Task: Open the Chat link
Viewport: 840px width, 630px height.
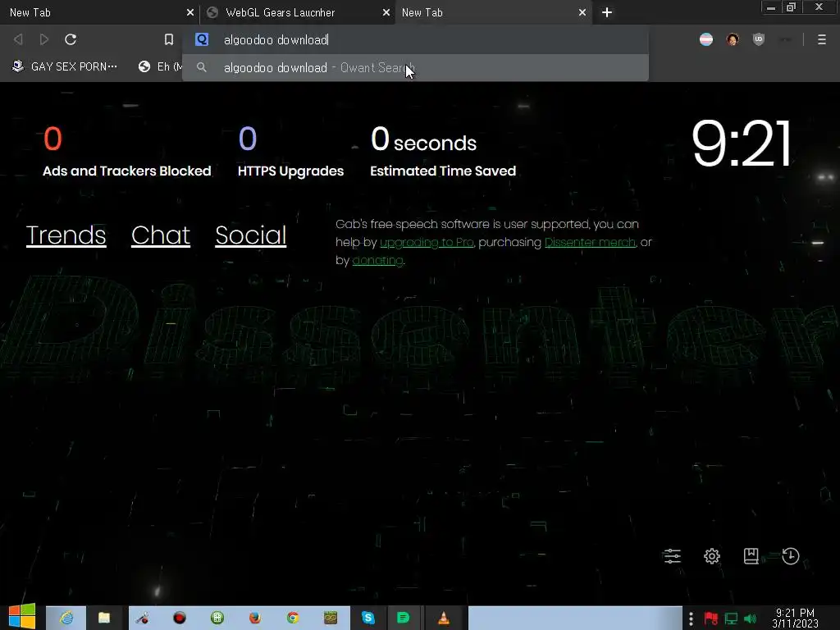Action: 161,235
